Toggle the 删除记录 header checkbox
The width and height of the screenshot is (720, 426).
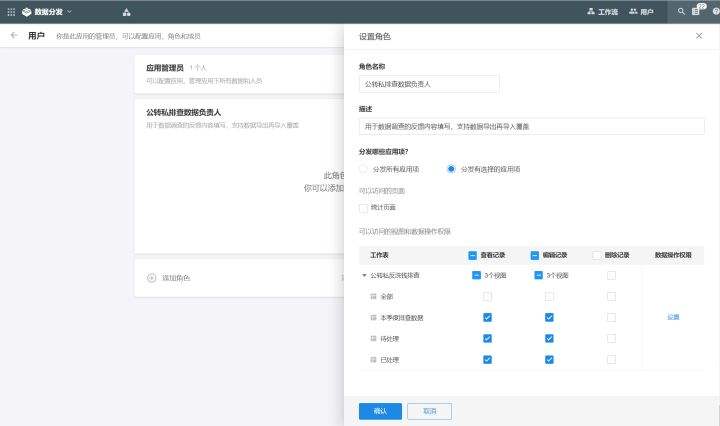(x=597, y=255)
